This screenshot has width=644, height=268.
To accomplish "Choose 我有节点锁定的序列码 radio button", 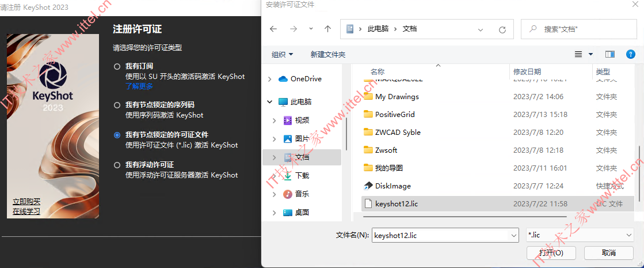I will click(x=117, y=105).
